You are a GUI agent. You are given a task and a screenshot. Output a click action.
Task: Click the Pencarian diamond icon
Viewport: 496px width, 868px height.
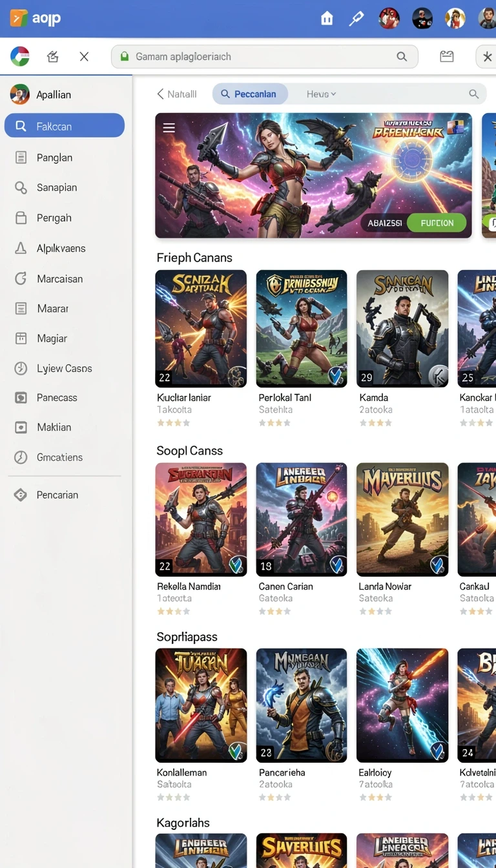(21, 495)
